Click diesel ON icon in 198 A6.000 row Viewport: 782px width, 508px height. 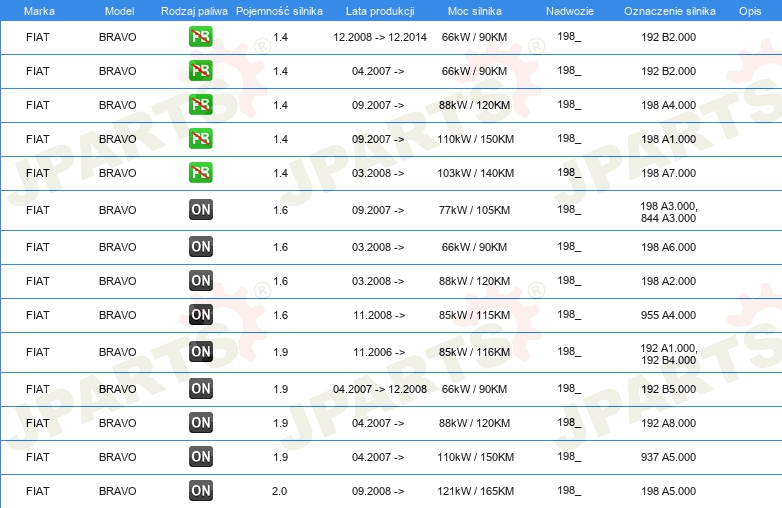coord(200,246)
